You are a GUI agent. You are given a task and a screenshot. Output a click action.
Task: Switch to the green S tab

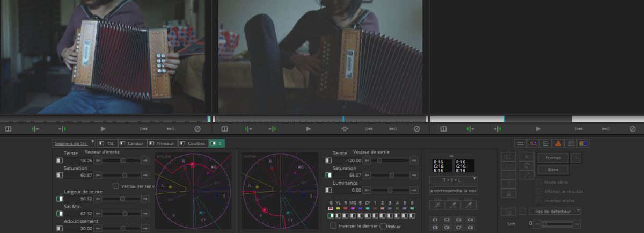point(217,143)
